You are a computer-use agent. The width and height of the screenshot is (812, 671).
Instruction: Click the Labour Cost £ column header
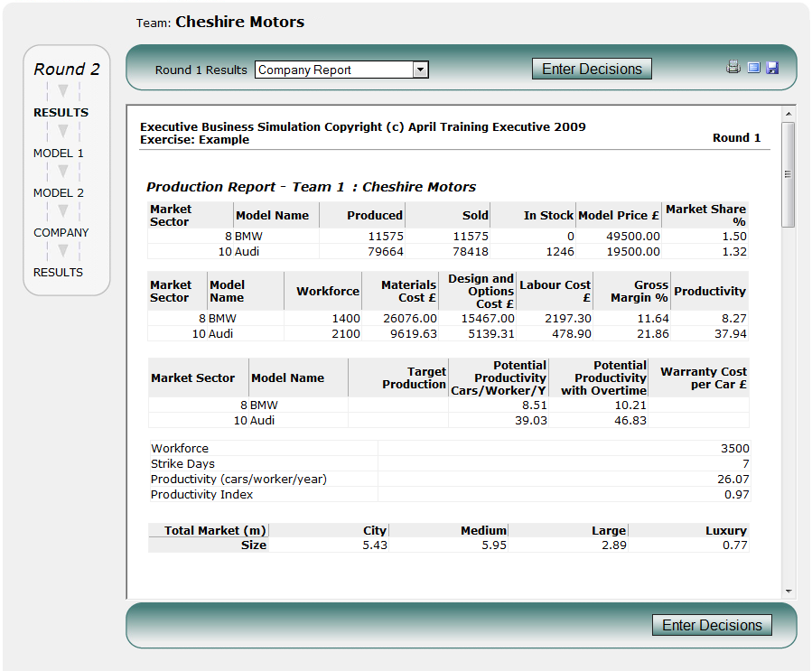[x=555, y=291]
